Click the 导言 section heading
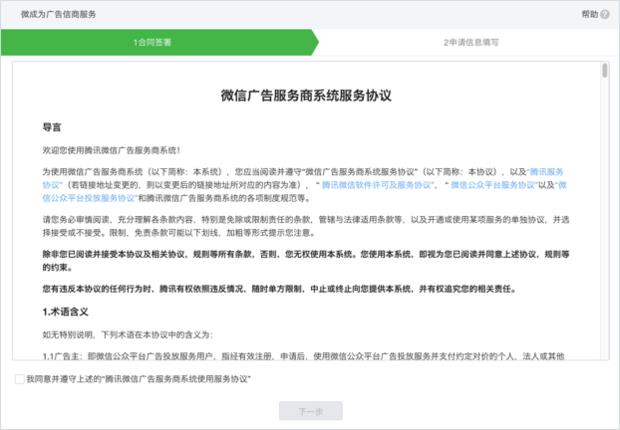 pos(52,127)
